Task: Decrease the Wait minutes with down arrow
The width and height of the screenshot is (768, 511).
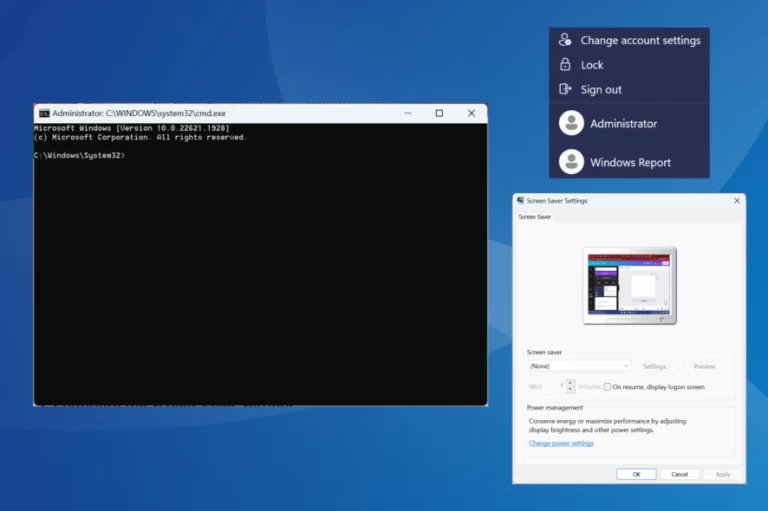Action: (x=570, y=389)
